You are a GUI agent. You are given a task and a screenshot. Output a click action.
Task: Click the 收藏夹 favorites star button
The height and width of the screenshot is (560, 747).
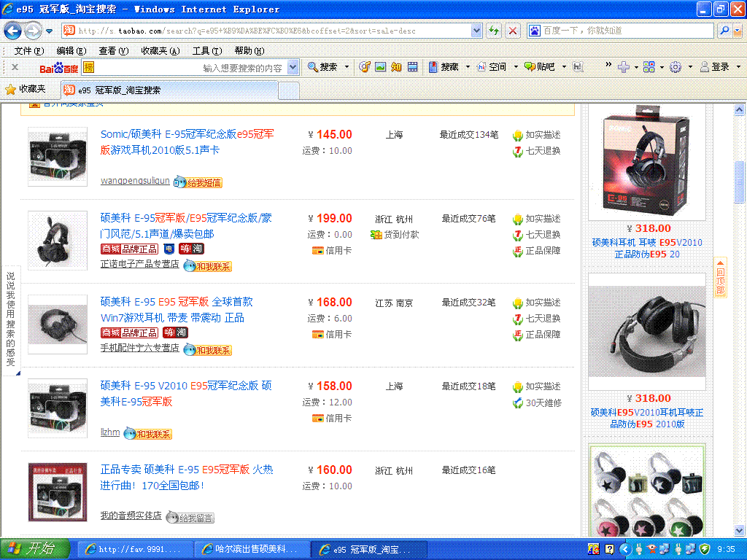tap(26, 89)
